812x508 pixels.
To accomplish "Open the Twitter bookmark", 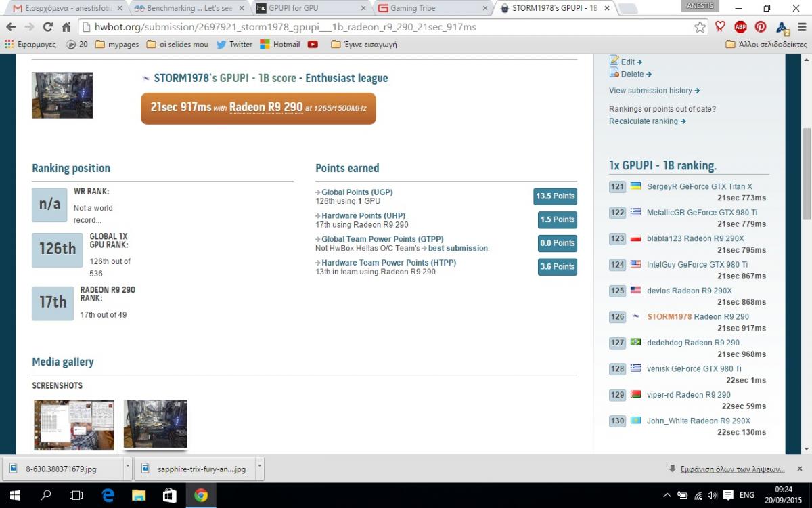I will tap(234, 44).
